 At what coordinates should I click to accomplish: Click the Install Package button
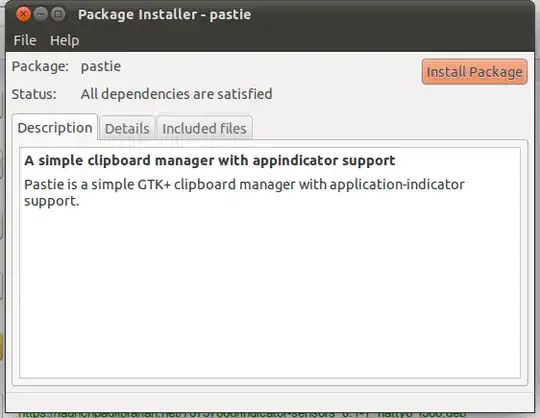point(474,72)
